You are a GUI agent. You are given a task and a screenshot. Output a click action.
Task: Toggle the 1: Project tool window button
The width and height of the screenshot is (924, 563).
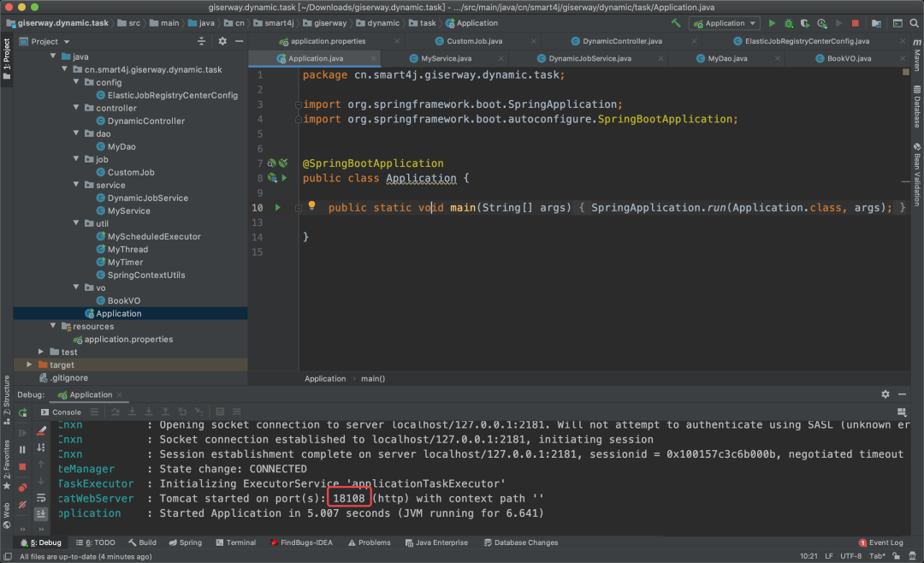[x=7, y=59]
